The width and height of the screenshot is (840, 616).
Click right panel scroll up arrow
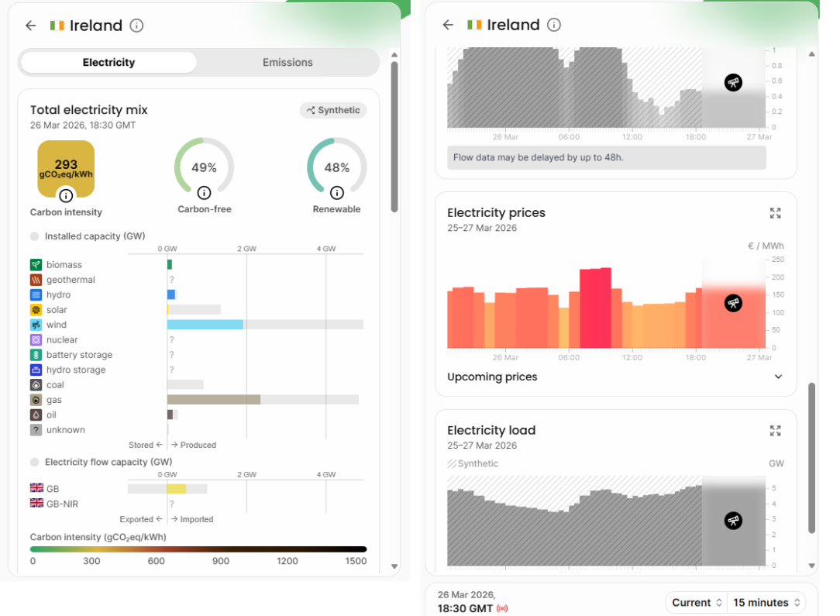811,53
